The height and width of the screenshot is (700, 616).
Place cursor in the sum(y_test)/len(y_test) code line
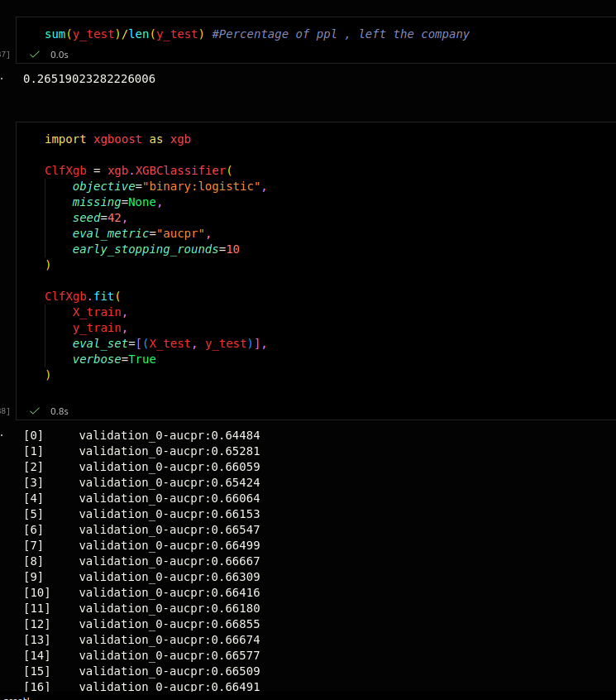pos(124,34)
